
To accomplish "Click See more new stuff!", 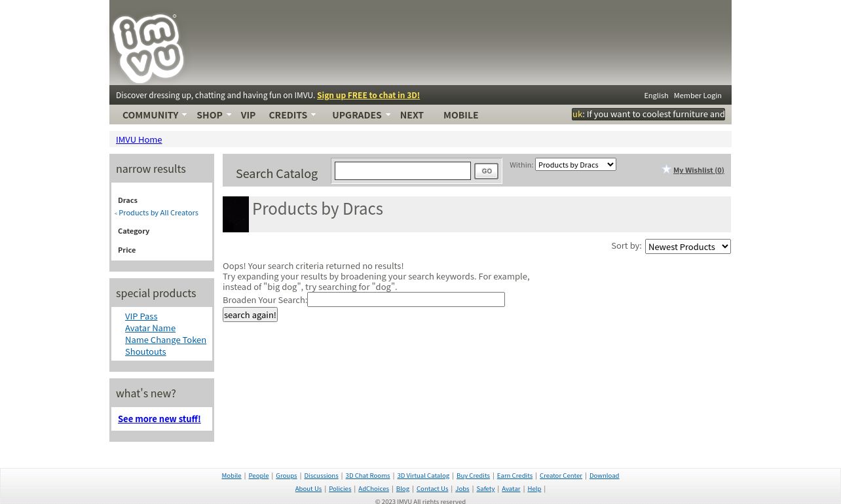I will click(159, 419).
